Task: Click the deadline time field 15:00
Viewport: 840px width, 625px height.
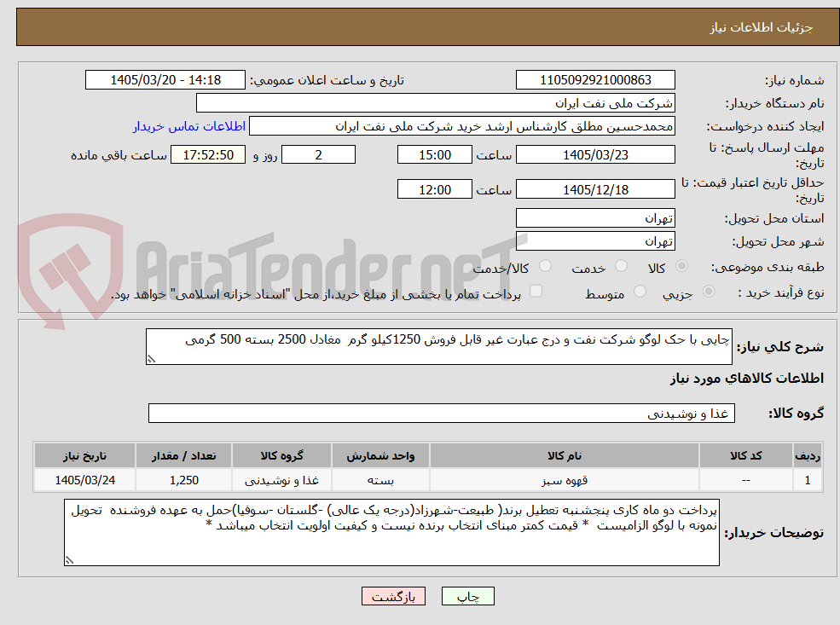Action: tap(434, 155)
